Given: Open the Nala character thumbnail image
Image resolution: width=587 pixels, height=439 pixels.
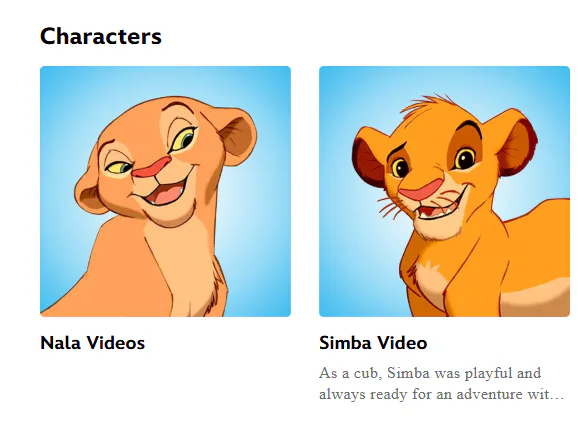Looking at the screenshot, I should coord(165,191).
